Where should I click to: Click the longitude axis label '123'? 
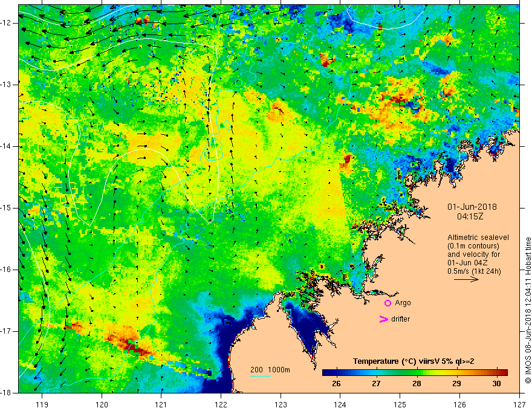281,404
